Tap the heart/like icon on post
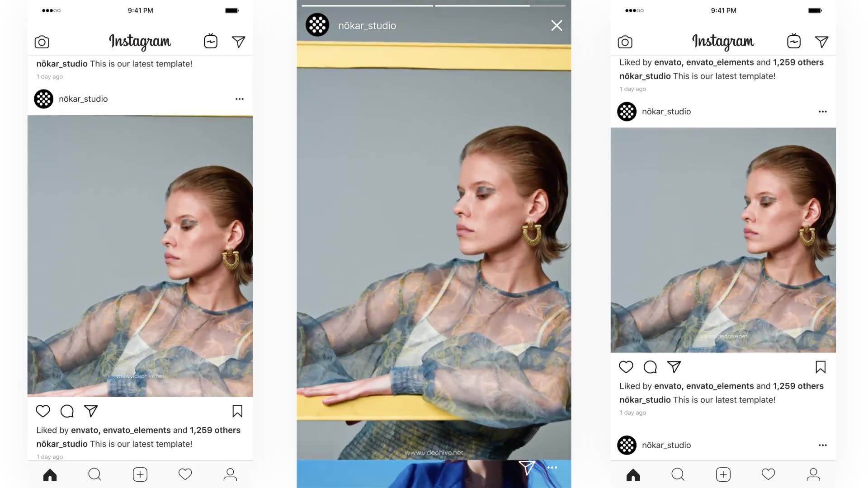This screenshot has height=488, width=868. pyautogui.click(x=42, y=411)
